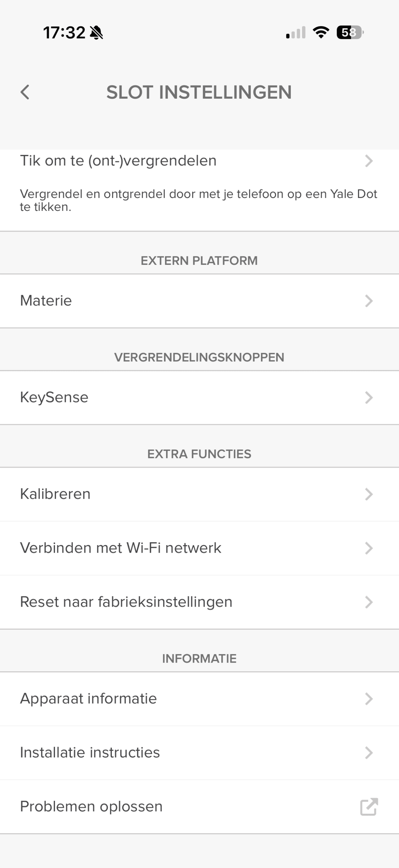This screenshot has height=868, width=399.
Task: Select Reset naar fabrieksinstellingen
Action: tap(126, 602)
